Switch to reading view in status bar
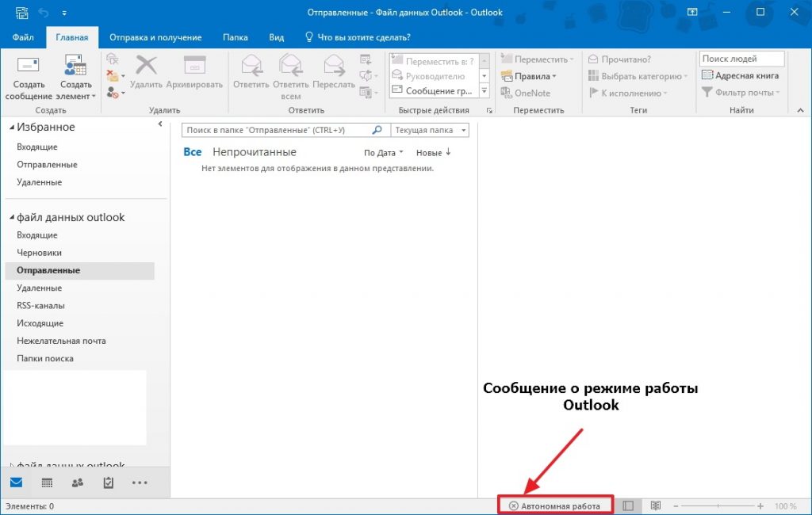Image resolution: width=812 pixels, height=515 pixels. 656,505
